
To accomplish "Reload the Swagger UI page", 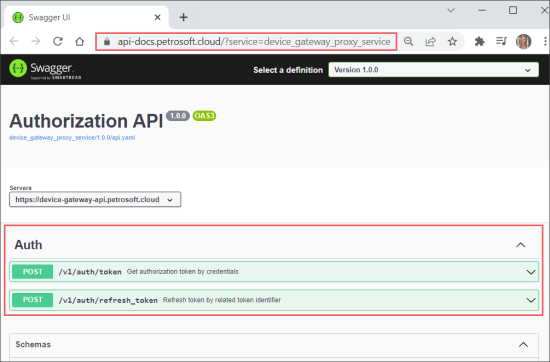I will tap(58, 41).
